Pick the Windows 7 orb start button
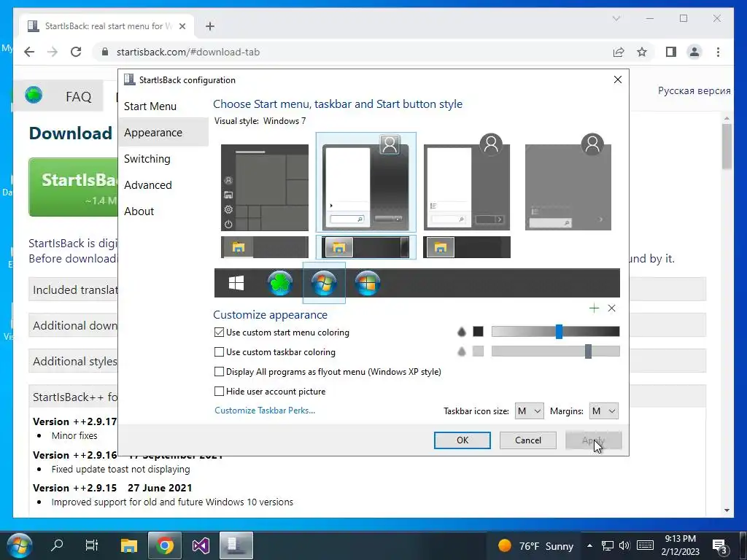The width and height of the screenshot is (747, 560). (x=324, y=283)
